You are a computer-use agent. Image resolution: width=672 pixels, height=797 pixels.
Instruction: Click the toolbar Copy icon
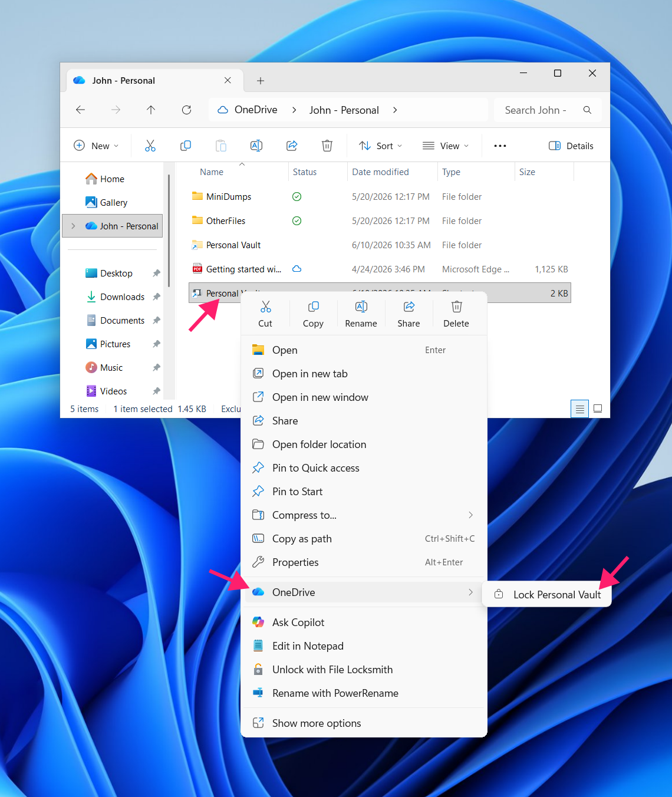(186, 146)
